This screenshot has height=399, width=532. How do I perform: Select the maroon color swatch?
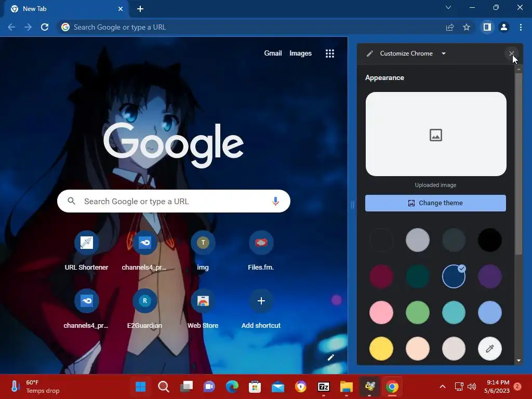point(381,276)
